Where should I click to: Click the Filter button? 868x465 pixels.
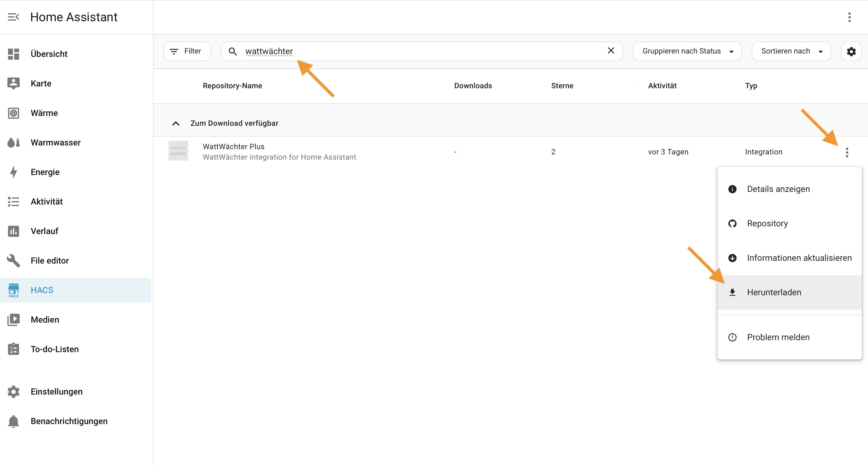(187, 51)
